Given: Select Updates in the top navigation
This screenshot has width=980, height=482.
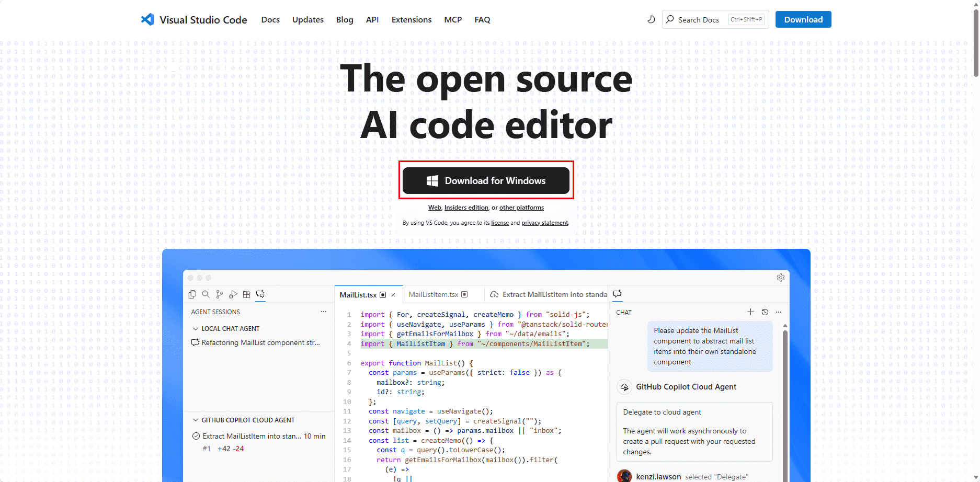Looking at the screenshot, I should pos(307,19).
